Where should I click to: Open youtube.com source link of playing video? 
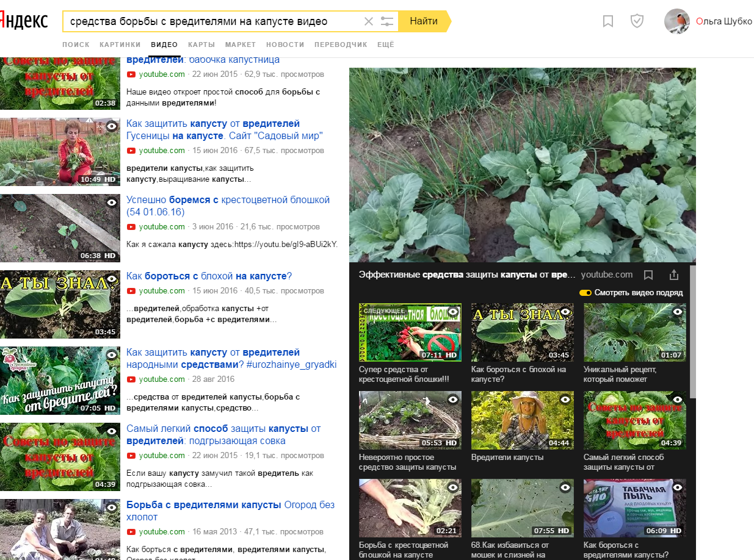click(x=607, y=275)
